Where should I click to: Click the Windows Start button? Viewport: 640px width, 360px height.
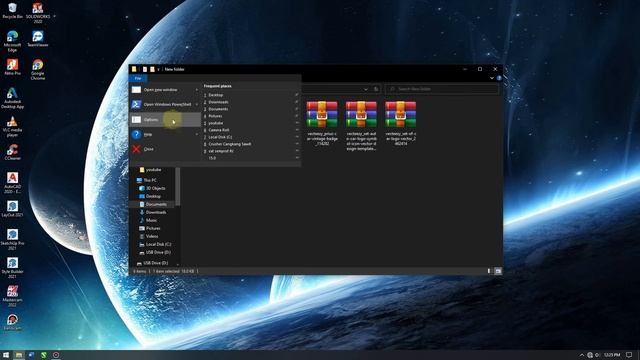6,355
